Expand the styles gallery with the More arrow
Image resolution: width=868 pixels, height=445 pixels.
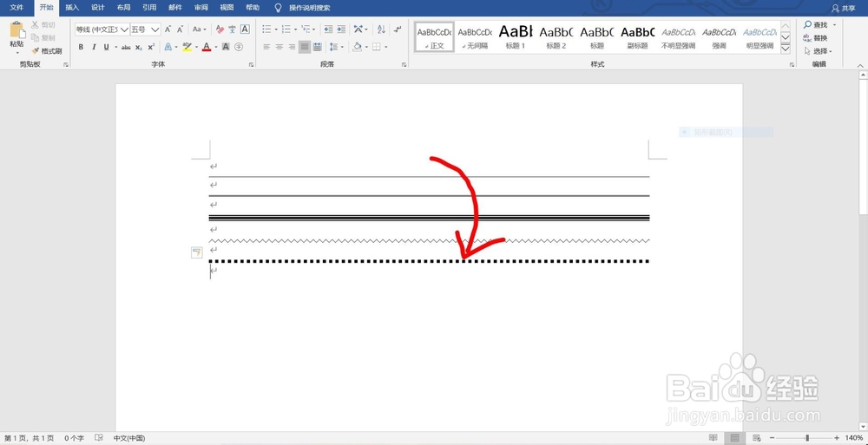[785, 49]
